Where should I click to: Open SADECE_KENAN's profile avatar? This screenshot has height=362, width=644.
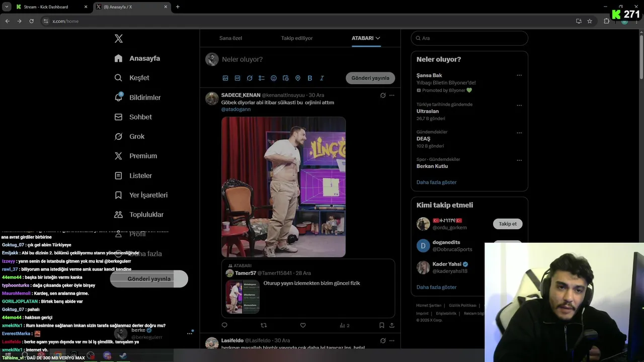212,98
